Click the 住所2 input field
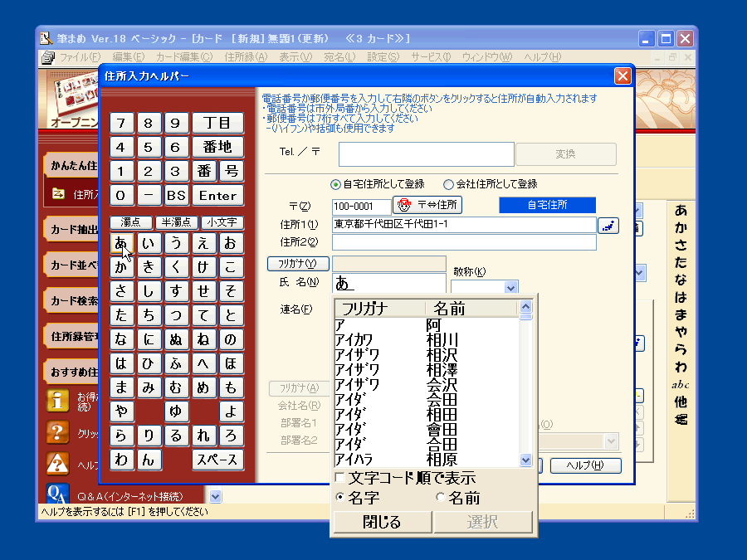 (464, 242)
